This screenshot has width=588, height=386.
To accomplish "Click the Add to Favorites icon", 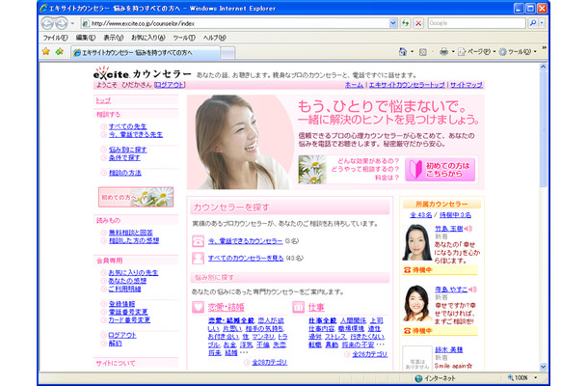I will pos(59,51).
